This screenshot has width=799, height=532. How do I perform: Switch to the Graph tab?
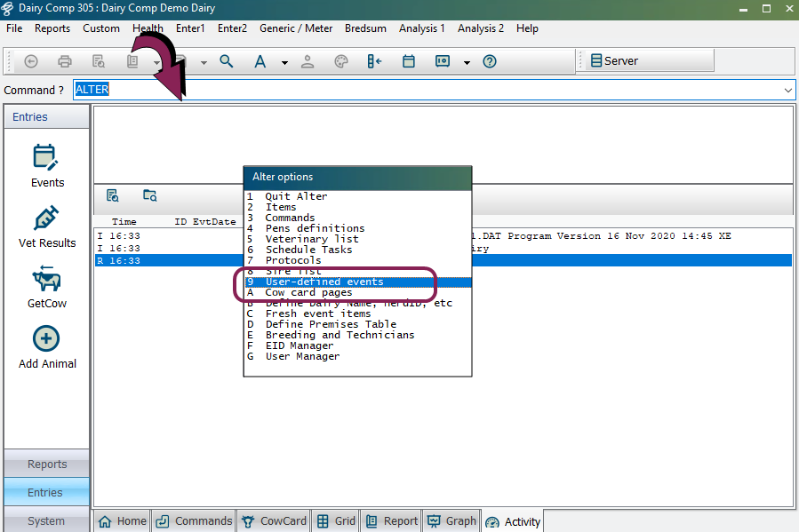pyautogui.click(x=452, y=521)
